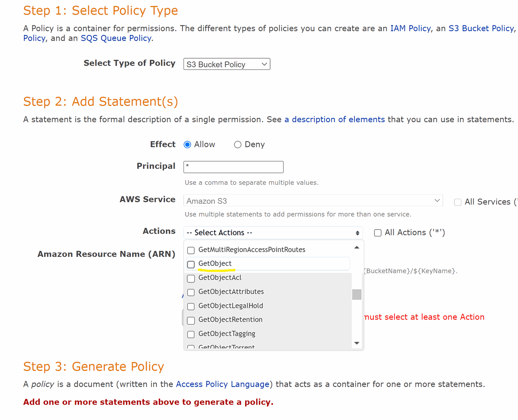Click the actions list scroll-down arrow
The height and width of the screenshot is (420, 518).
coord(357,343)
